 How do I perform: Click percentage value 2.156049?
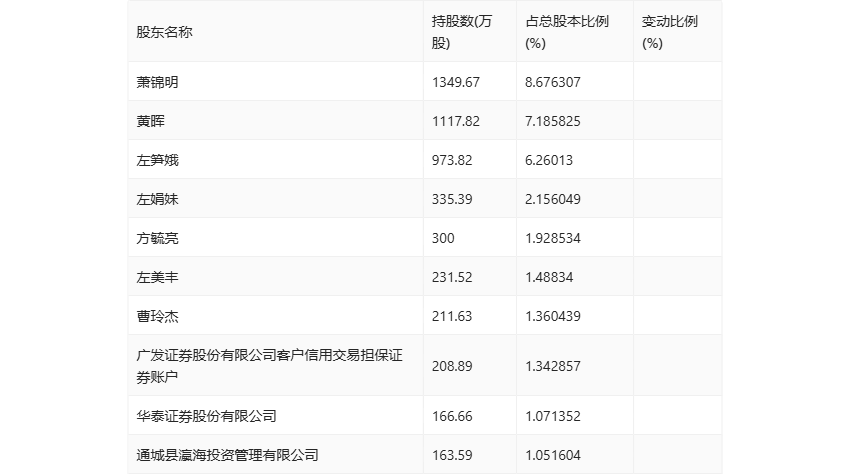553,199
